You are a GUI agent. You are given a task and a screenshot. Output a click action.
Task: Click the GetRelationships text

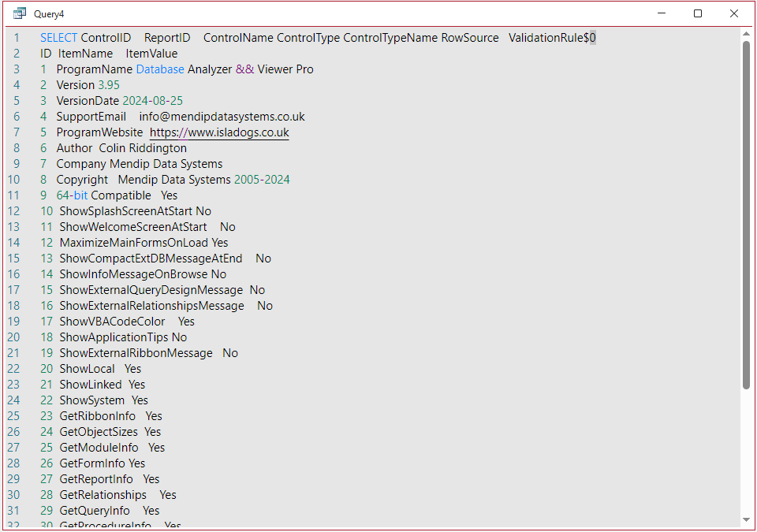(103, 495)
